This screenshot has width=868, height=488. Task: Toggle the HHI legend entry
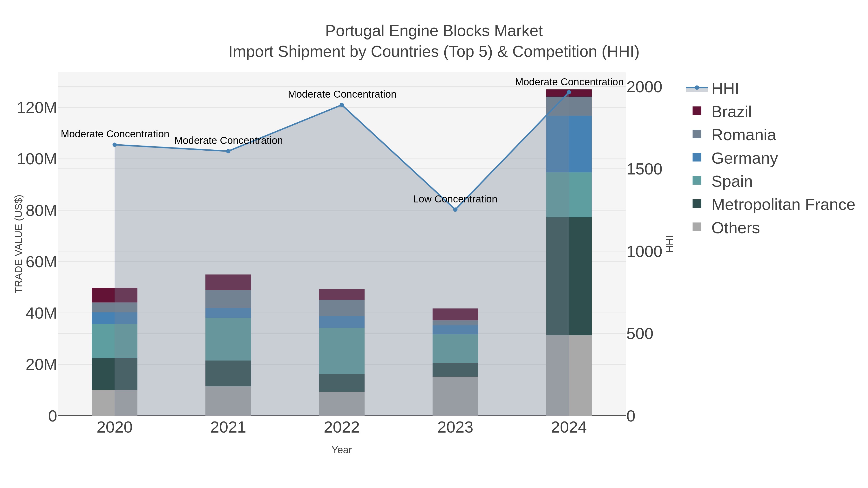pyautogui.click(x=712, y=88)
